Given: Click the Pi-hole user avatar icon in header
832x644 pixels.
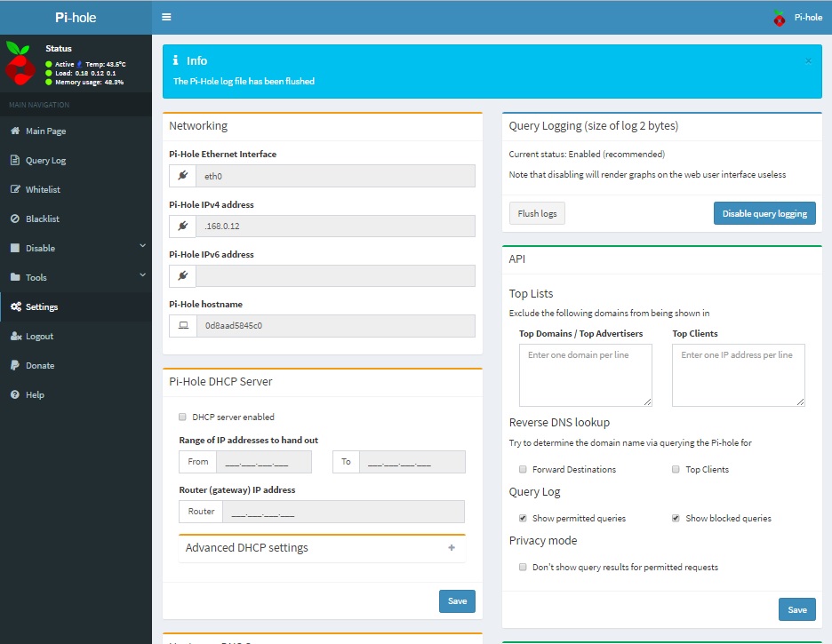Looking at the screenshot, I should pyautogui.click(x=779, y=18).
